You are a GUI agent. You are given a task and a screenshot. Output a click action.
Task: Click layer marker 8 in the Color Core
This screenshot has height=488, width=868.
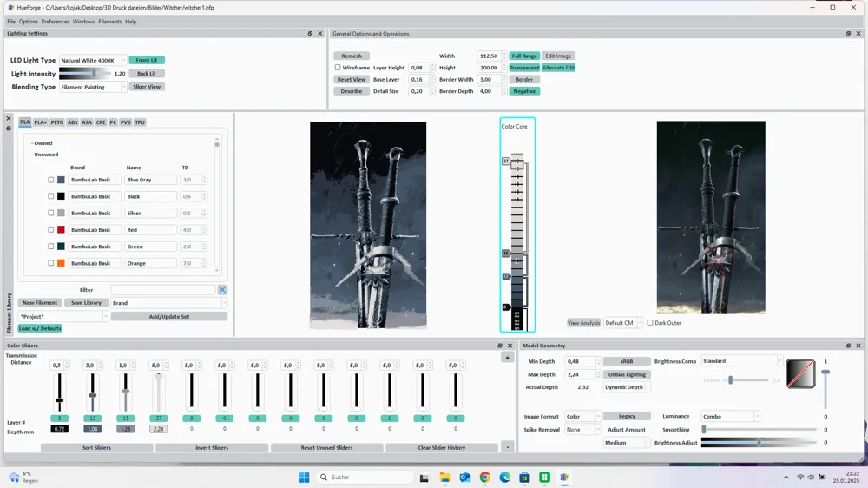point(505,307)
